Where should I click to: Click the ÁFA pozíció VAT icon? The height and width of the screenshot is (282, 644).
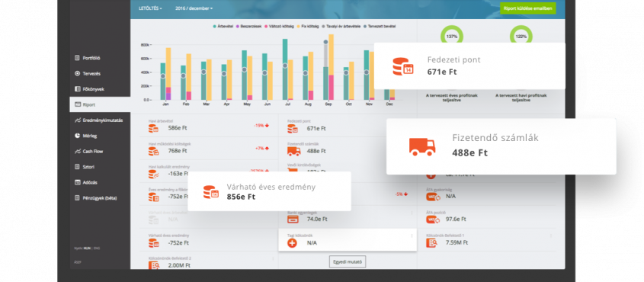(433, 220)
